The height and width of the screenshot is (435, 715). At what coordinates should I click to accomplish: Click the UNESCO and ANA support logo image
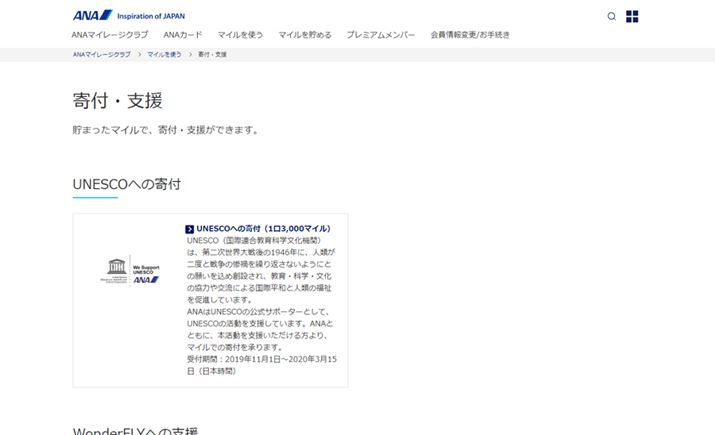click(x=130, y=271)
